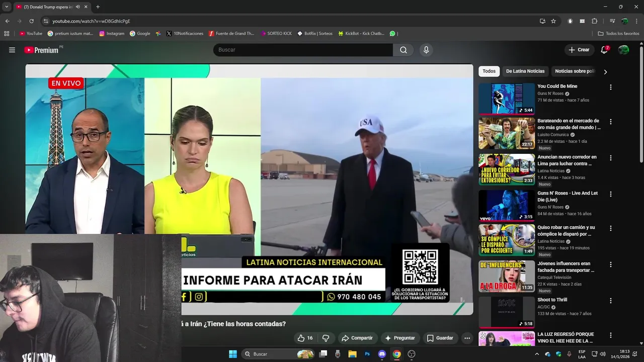
Task: Click the search magnifier button
Action: click(404, 50)
